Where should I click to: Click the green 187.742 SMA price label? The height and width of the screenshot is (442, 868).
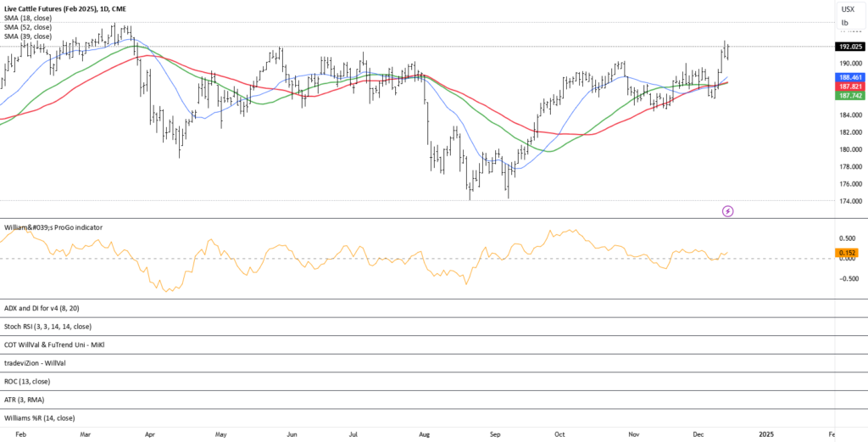847,96
